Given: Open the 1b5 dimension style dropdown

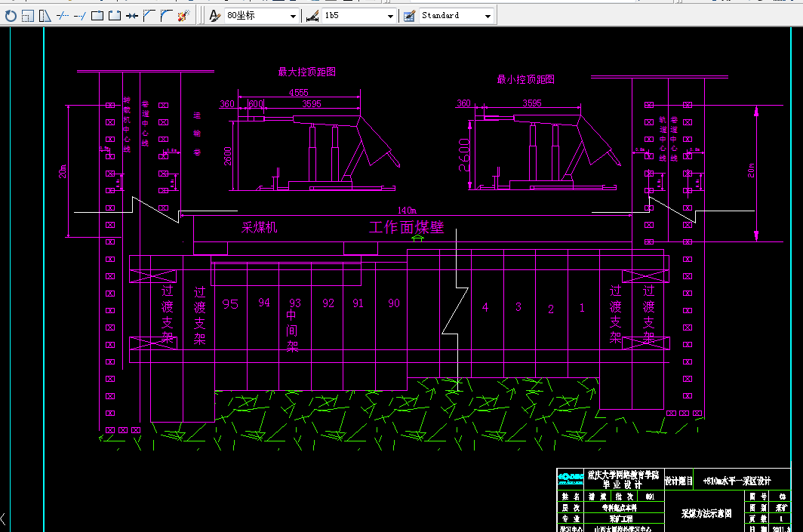Looking at the screenshot, I should click(358, 16).
